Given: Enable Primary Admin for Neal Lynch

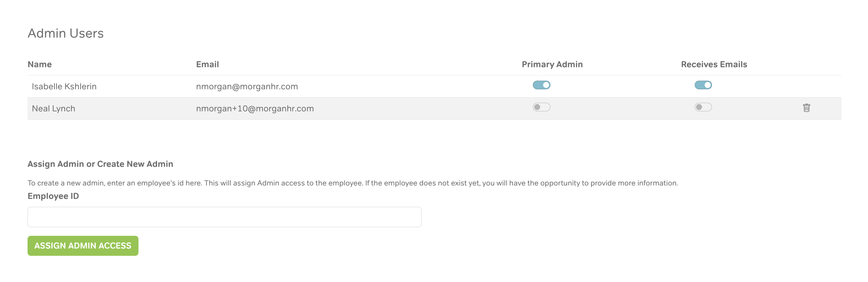Looking at the screenshot, I should click(x=541, y=107).
